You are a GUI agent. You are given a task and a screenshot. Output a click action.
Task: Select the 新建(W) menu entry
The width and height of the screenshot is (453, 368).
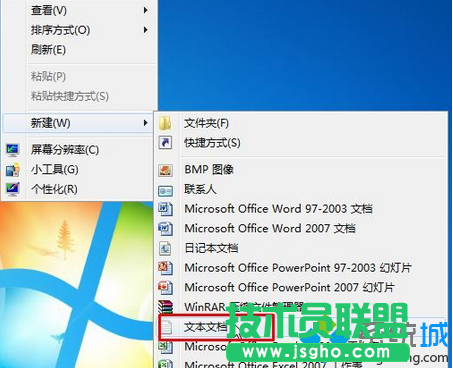[x=79, y=123]
